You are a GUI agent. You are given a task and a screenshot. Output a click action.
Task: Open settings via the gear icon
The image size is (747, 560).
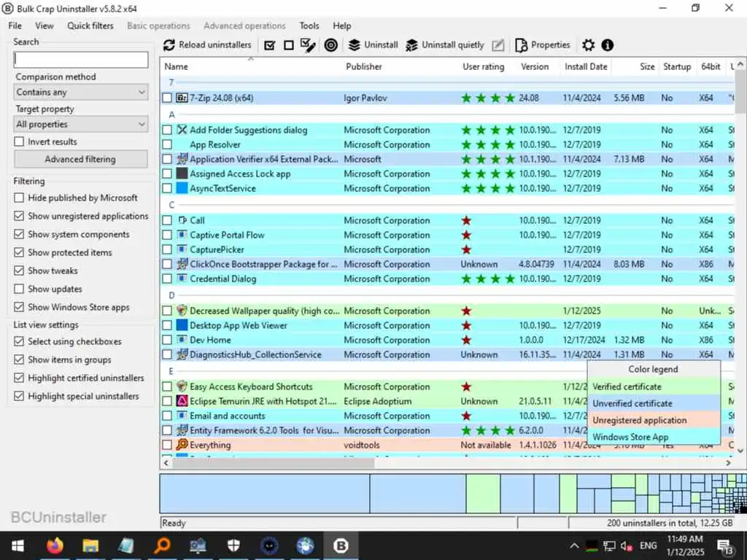click(x=589, y=45)
